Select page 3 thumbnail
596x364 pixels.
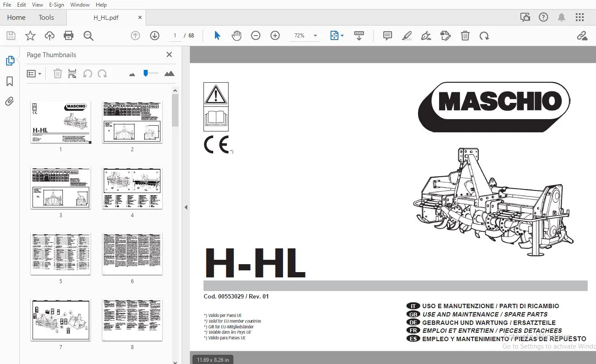61,188
